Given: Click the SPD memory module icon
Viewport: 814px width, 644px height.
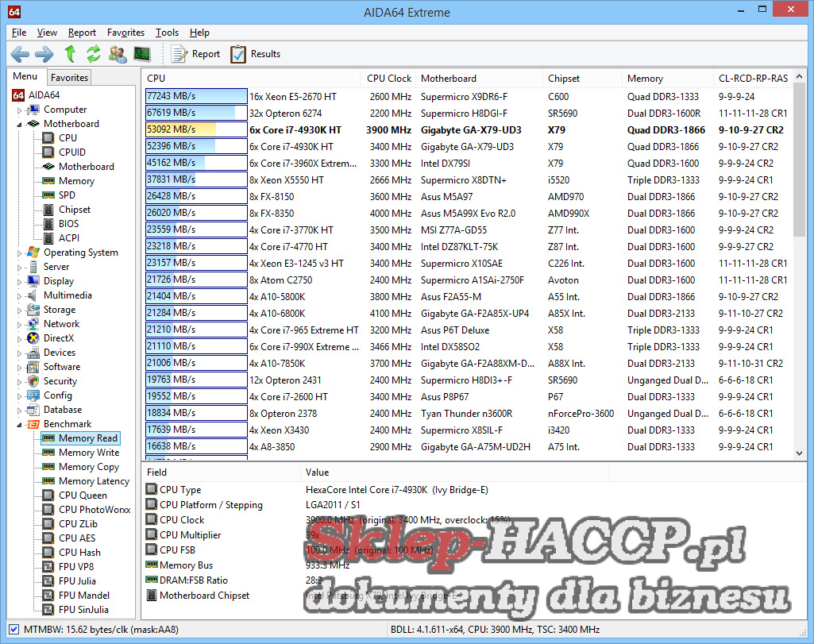Looking at the screenshot, I should click(48, 195).
